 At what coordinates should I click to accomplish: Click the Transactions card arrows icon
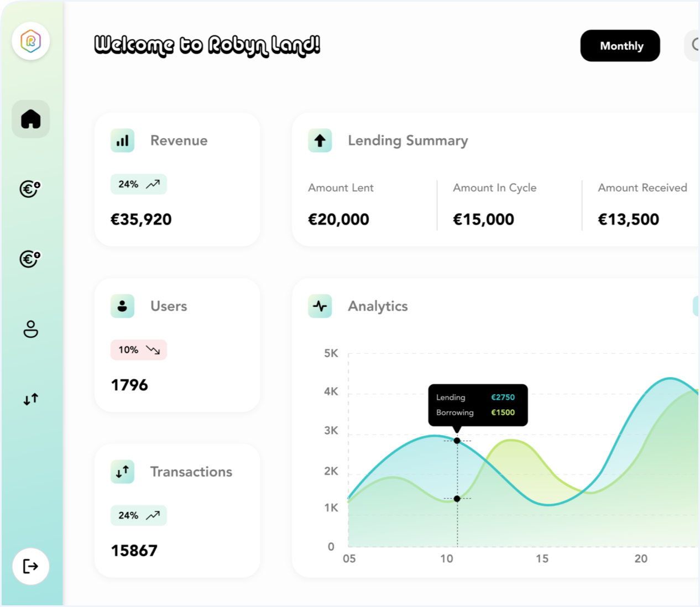click(122, 472)
